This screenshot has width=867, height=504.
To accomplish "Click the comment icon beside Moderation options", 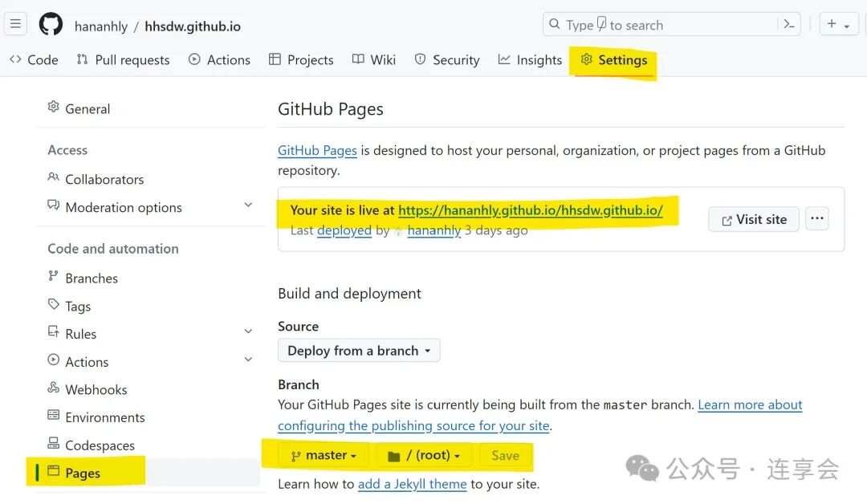I will pos(53,205).
